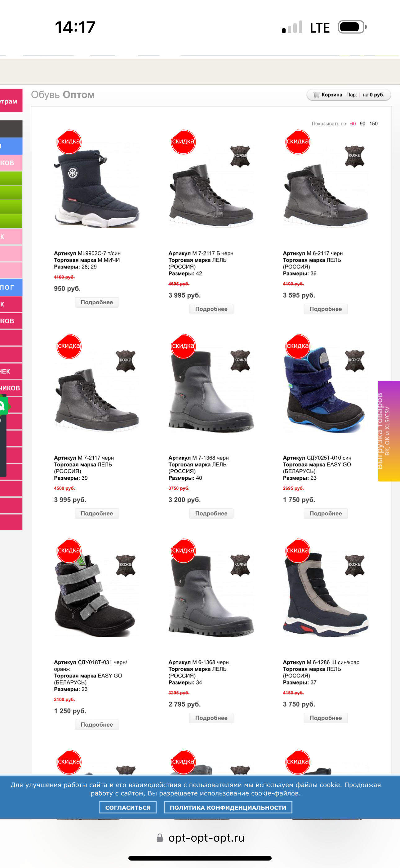Viewport: 400px width, 868px height.
Task: Click the скидка badge on M 6-1286 Ш boot
Action: 298,551
